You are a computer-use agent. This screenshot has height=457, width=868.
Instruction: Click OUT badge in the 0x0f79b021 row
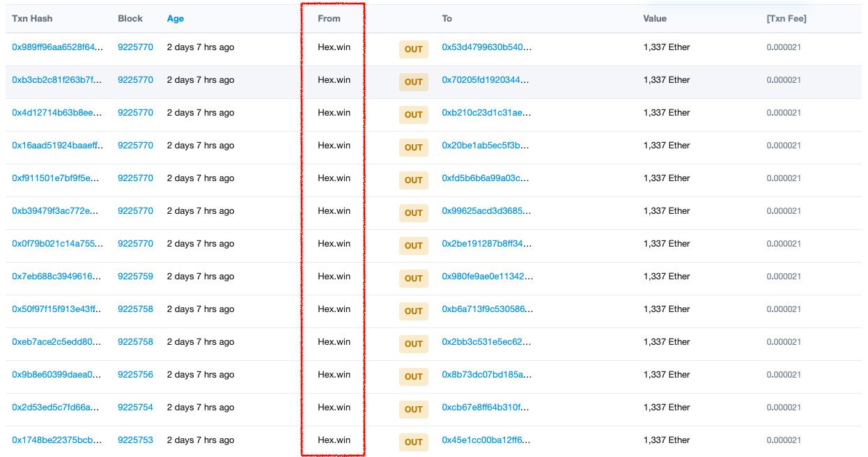click(x=414, y=246)
